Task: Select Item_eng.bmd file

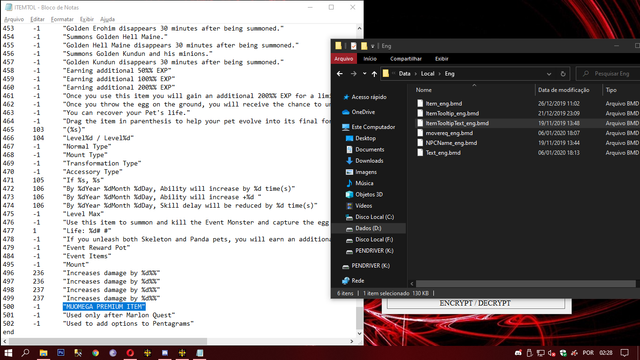Action: tap(444, 104)
